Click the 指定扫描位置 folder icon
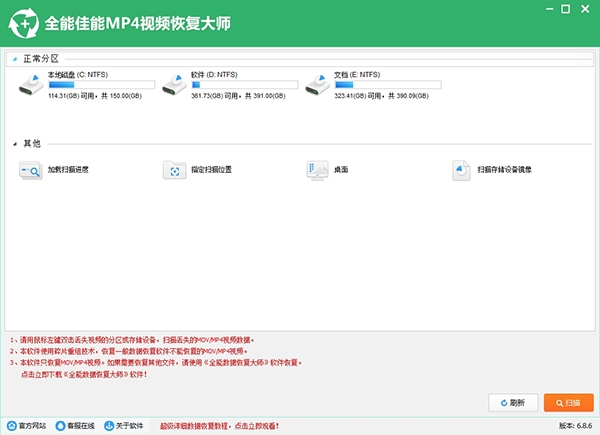600x435 pixels. click(x=174, y=170)
